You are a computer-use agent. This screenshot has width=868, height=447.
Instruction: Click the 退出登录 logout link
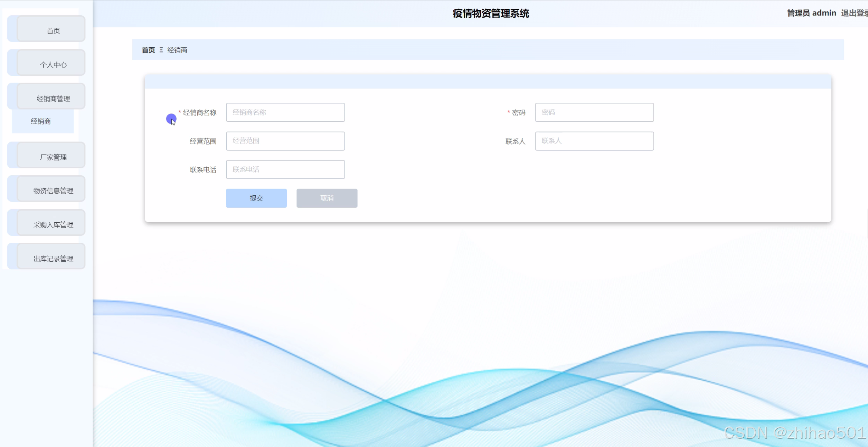[853, 13]
